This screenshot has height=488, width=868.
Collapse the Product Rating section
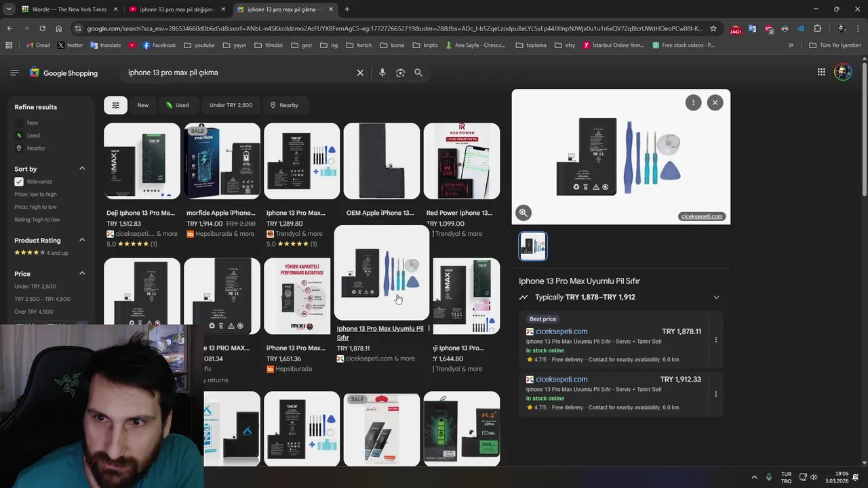(82, 240)
